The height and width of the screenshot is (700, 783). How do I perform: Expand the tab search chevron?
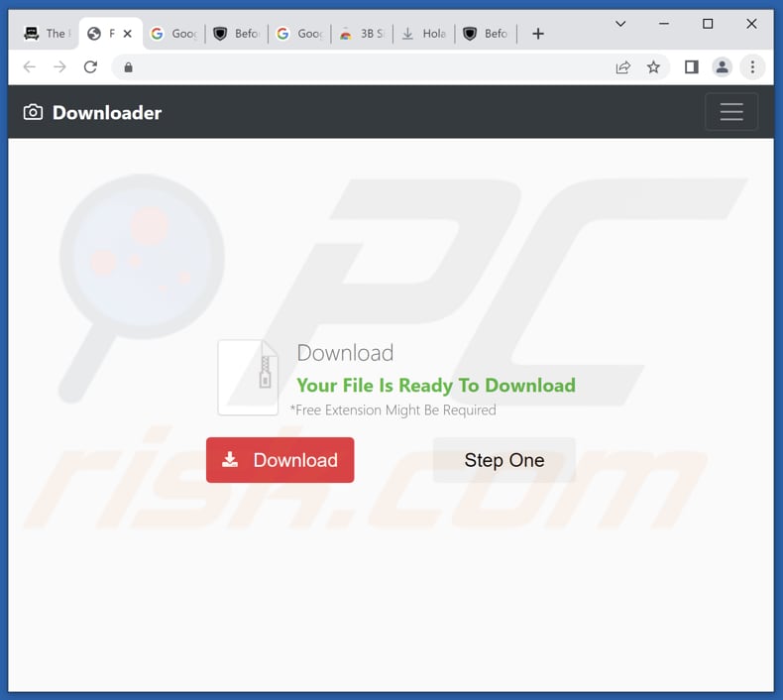coord(620,24)
